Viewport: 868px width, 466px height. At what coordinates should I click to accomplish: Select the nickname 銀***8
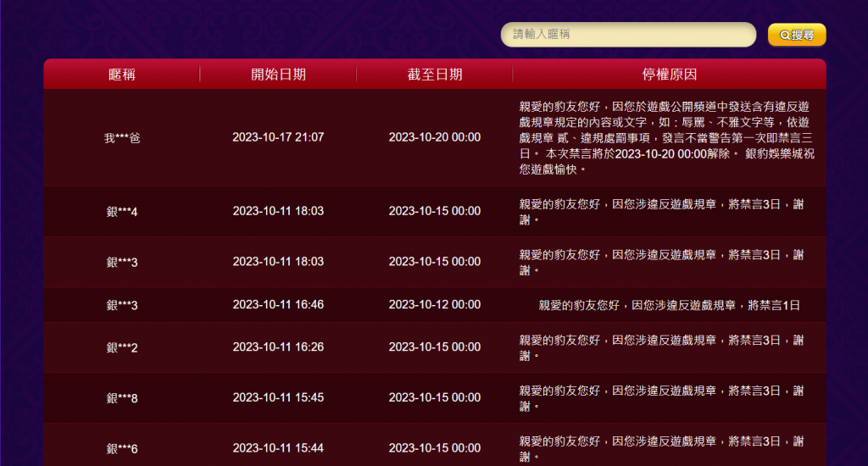click(x=122, y=398)
